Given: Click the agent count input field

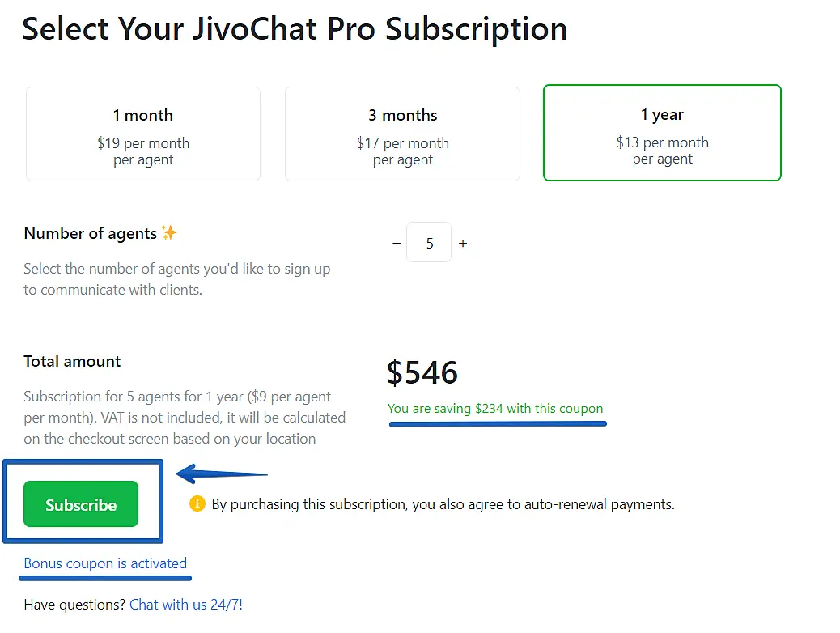Looking at the screenshot, I should click(x=429, y=243).
